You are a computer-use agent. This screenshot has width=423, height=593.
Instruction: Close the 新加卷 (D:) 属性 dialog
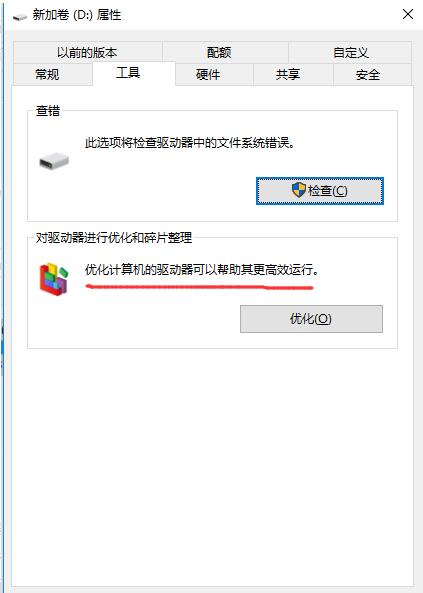pyautogui.click(x=407, y=15)
